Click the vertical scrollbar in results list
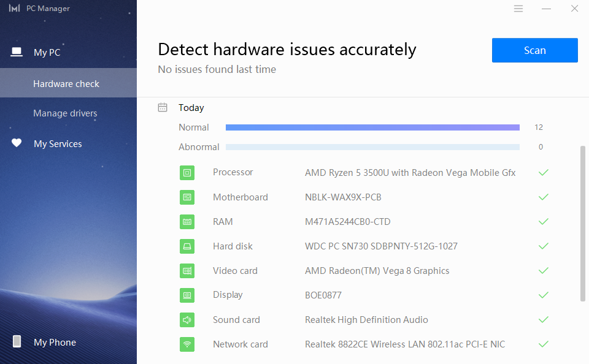Image resolution: width=589 pixels, height=364 pixels. click(582, 224)
